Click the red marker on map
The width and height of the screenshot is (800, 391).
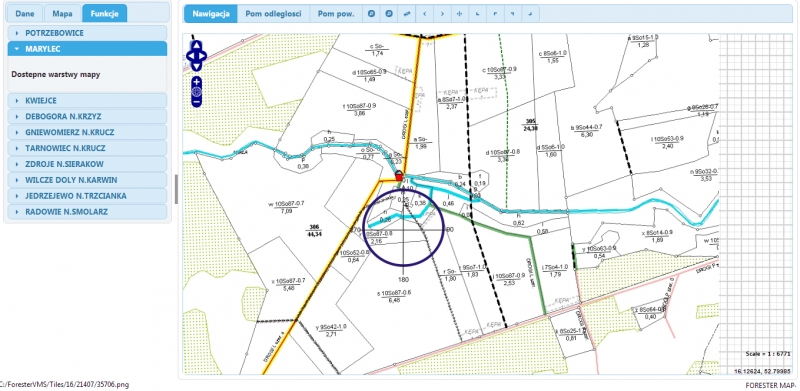[x=399, y=176]
